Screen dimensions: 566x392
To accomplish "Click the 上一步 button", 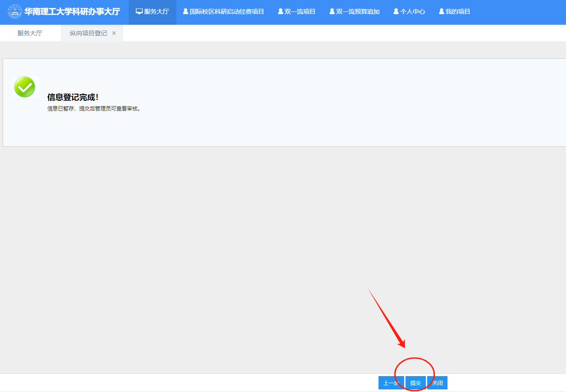I will coord(391,383).
